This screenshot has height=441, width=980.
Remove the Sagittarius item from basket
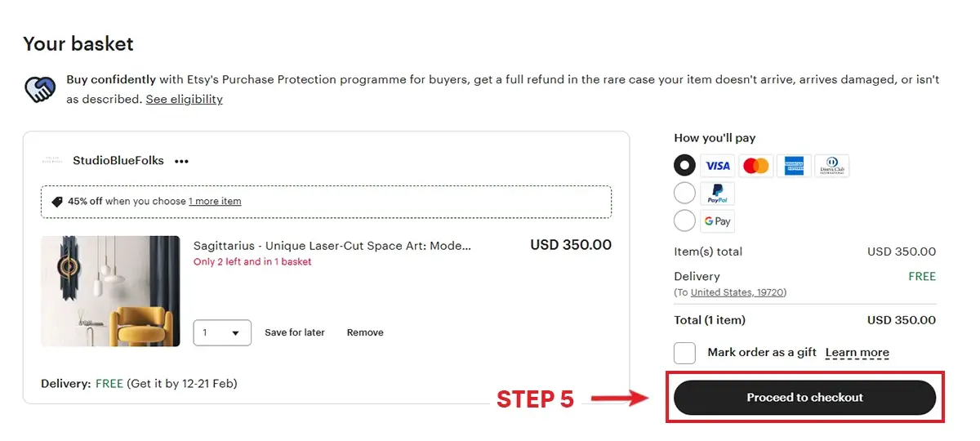[x=365, y=333]
